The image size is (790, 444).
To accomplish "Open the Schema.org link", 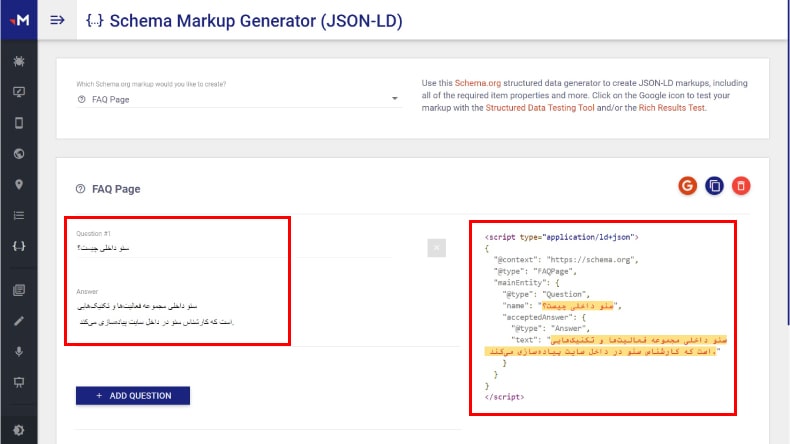I will [478, 83].
